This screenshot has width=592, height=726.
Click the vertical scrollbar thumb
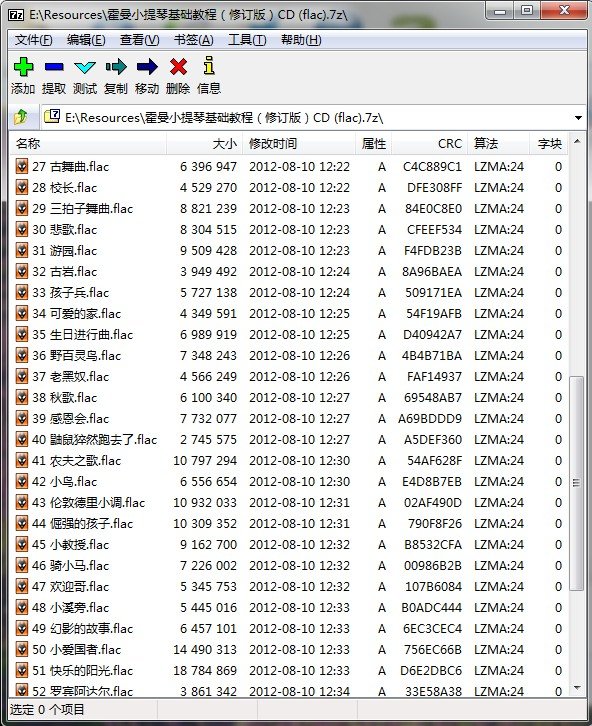coord(576,483)
